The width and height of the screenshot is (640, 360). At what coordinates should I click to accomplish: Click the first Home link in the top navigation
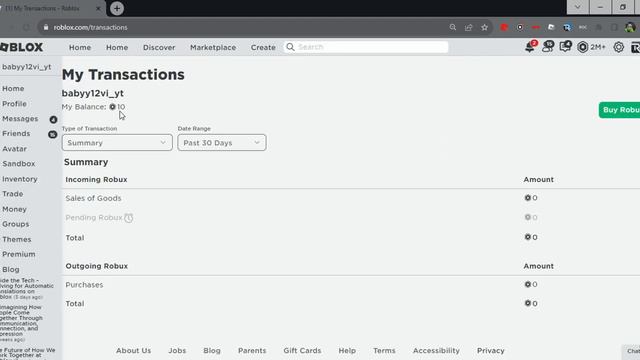tap(80, 47)
